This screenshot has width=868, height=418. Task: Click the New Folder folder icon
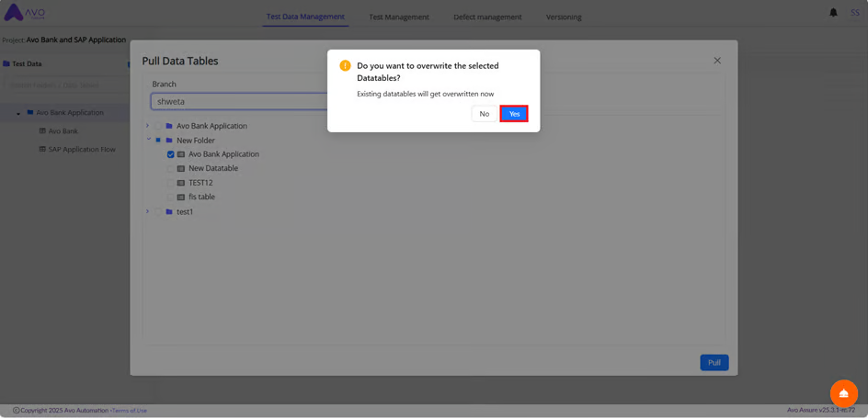tap(169, 141)
